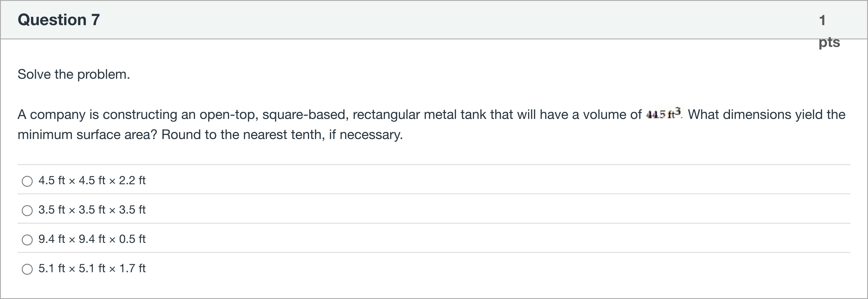The image size is (868, 299).
Task: Select the 4.5 ft × 4.5 ft × 2.2 ft radio button
Action: 27,181
